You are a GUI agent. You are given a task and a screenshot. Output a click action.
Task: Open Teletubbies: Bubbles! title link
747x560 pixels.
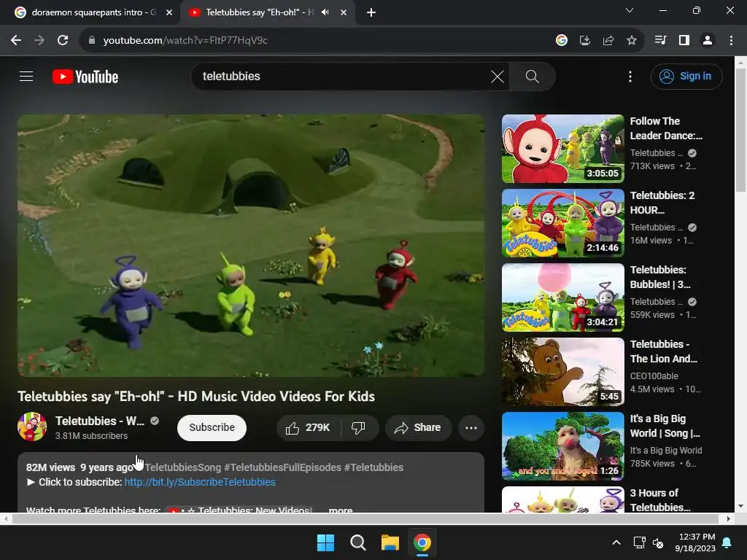pos(660,276)
